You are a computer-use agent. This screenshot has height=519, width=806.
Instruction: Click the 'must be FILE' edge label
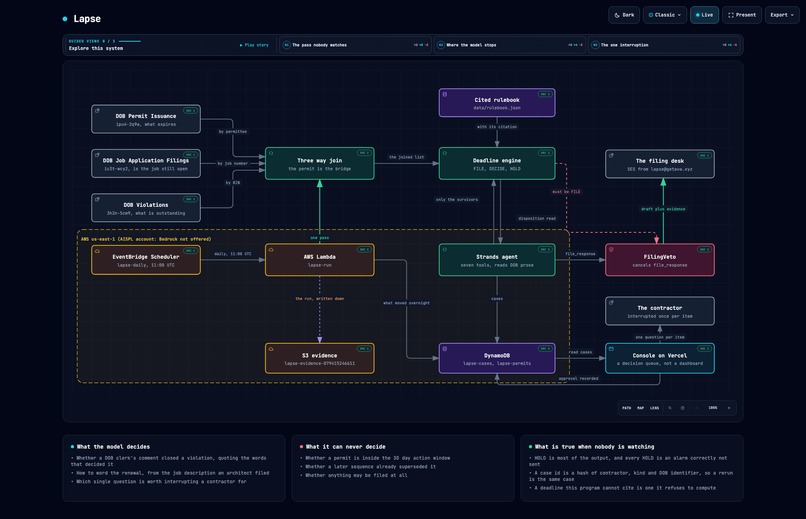tap(566, 192)
